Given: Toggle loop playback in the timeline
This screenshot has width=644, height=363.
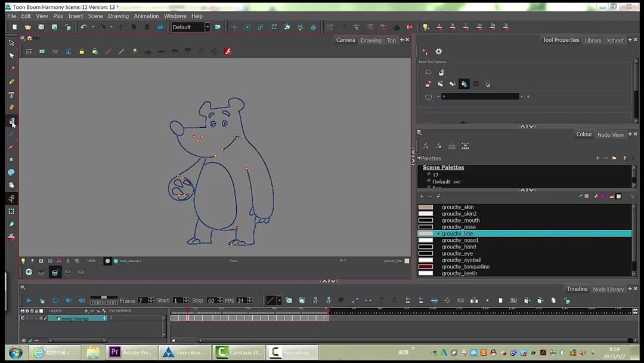Looking at the screenshot, I should (55, 300).
